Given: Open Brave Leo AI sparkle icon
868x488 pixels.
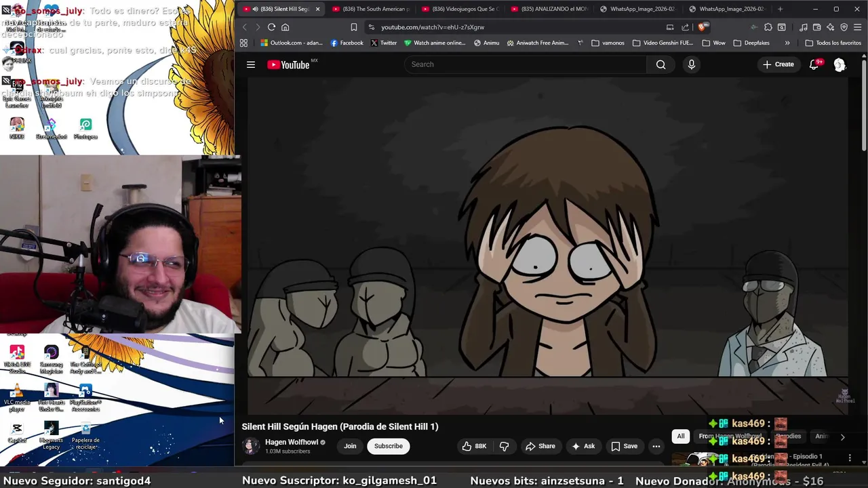Looking at the screenshot, I should [831, 27].
